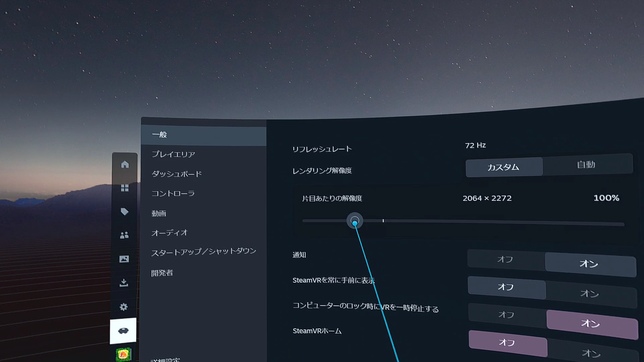This screenshot has width=644, height=362.
Task: Select カスタム rendering resolution
Action: pyautogui.click(x=503, y=167)
